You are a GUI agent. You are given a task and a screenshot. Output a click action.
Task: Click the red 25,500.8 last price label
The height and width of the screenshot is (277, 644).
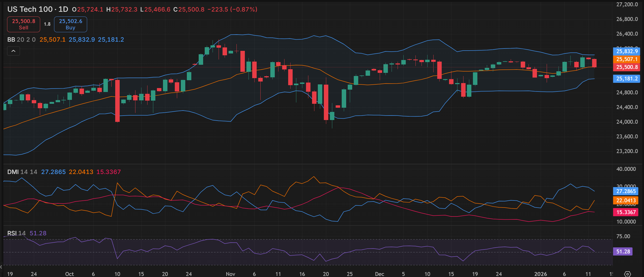tap(626, 67)
